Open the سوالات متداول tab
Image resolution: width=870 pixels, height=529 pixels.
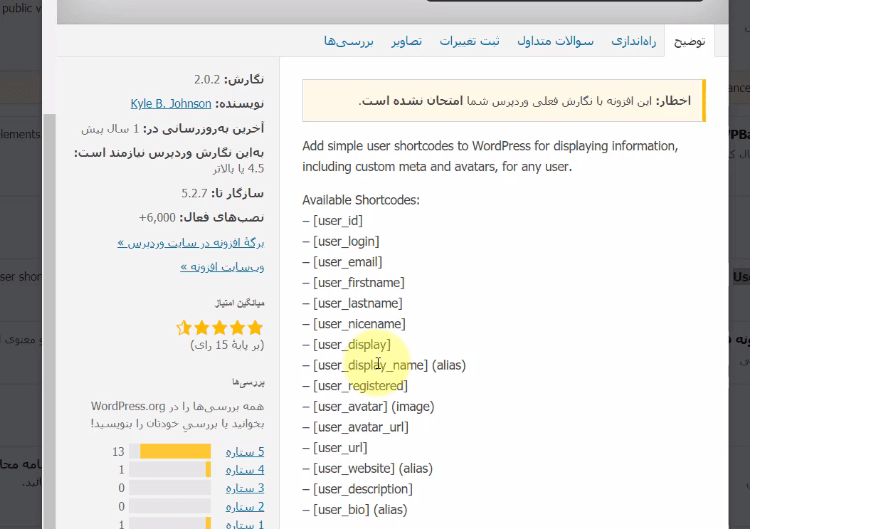[x=555, y=41]
